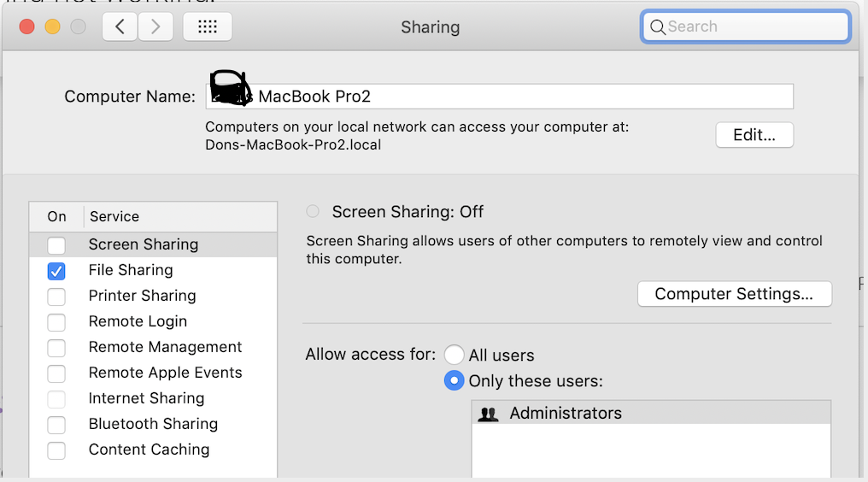
Task: Choose Only these users radio button
Action: (455, 380)
